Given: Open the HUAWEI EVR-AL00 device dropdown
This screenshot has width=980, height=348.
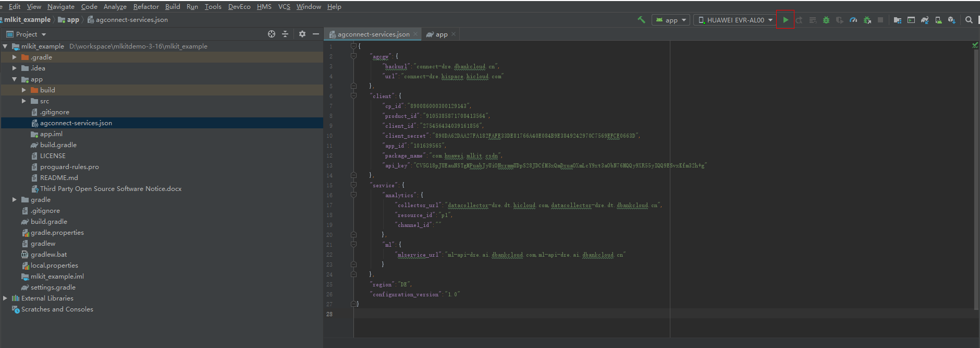Looking at the screenshot, I should coord(735,20).
